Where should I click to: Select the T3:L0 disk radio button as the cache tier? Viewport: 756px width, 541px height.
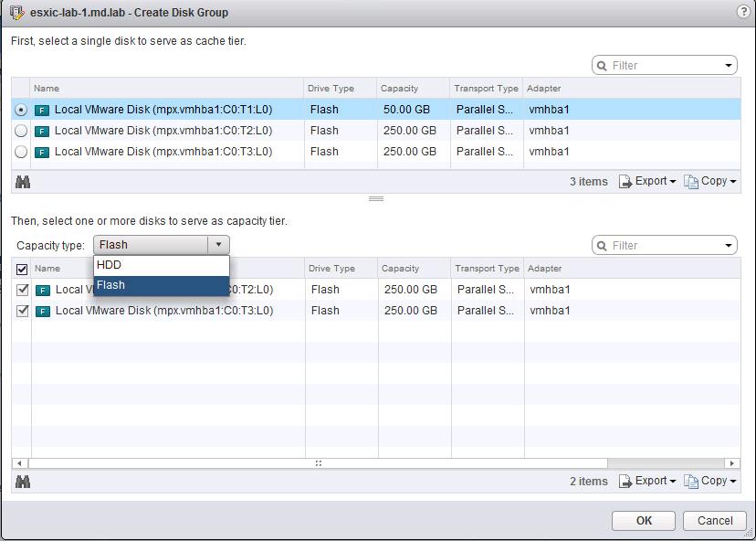21,152
